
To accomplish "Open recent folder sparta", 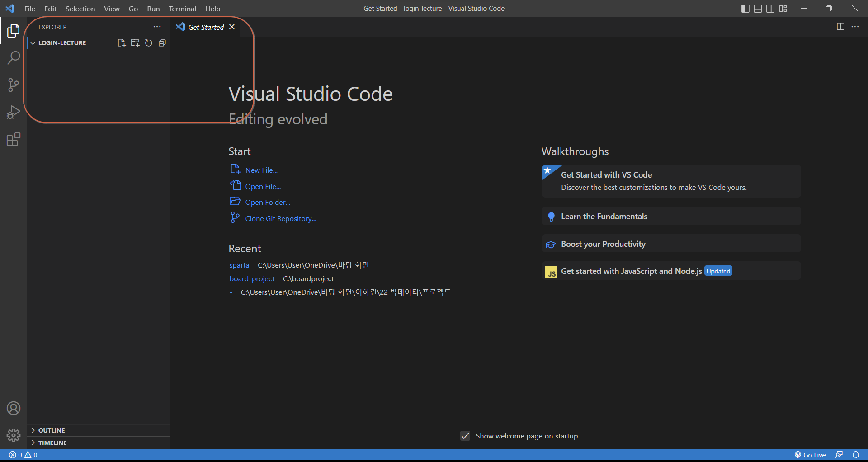I will tap(239, 265).
